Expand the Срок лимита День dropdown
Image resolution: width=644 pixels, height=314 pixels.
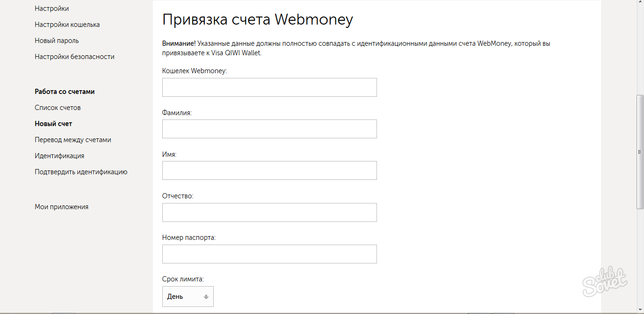coord(188,297)
